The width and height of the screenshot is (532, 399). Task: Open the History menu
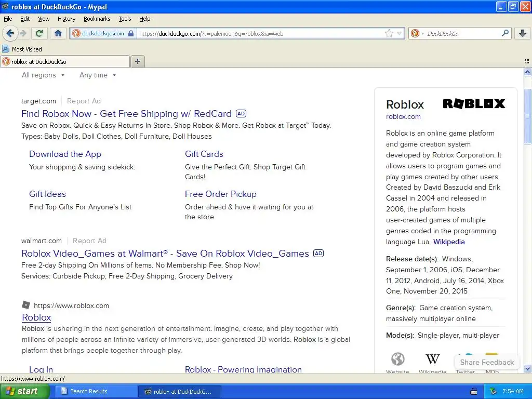tap(66, 19)
